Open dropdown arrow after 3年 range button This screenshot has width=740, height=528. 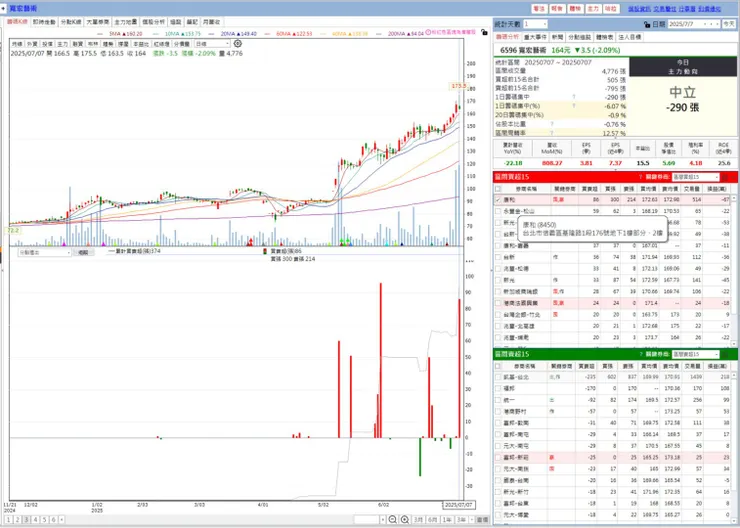pos(471,520)
